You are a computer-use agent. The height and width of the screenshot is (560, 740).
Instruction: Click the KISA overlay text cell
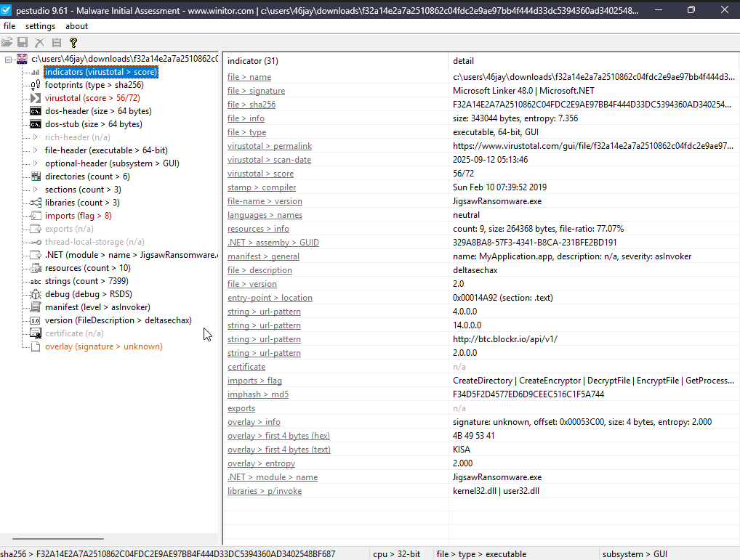pyautogui.click(x=462, y=450)
